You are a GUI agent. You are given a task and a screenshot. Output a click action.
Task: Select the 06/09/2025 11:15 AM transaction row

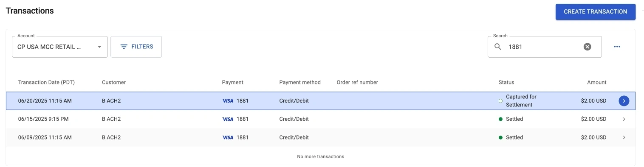(x=321, y=137)
